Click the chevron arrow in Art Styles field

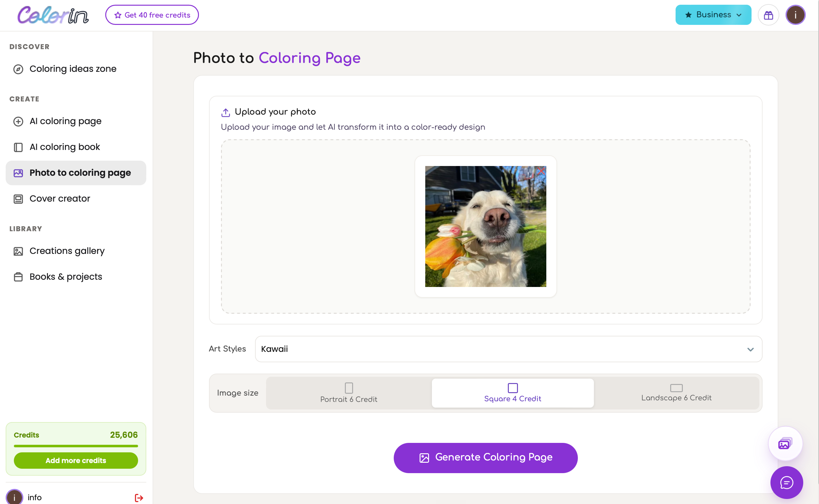coord(750,349)
